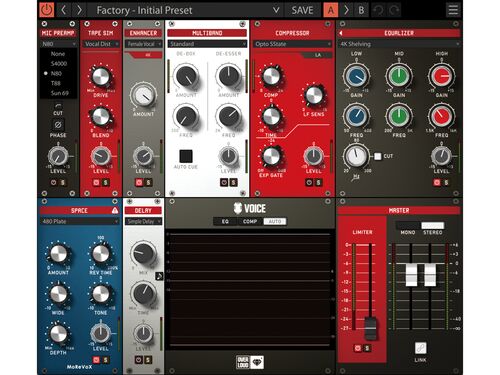The image size is (500, 375).
Task: Enable the Equalizer CUT checkbox
Action: pyautogui.click(x=378, y=156)
